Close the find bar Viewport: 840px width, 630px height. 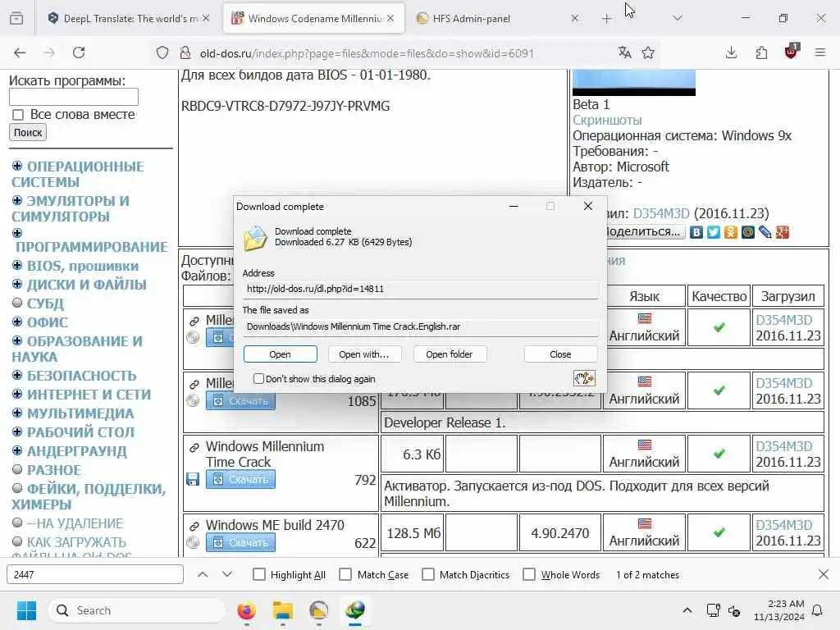(824, 574)
